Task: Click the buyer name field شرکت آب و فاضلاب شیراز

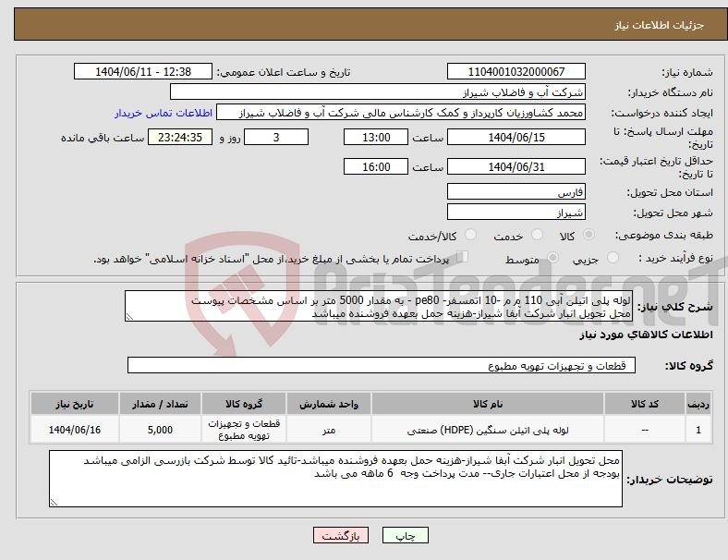Action: point(378,91)
